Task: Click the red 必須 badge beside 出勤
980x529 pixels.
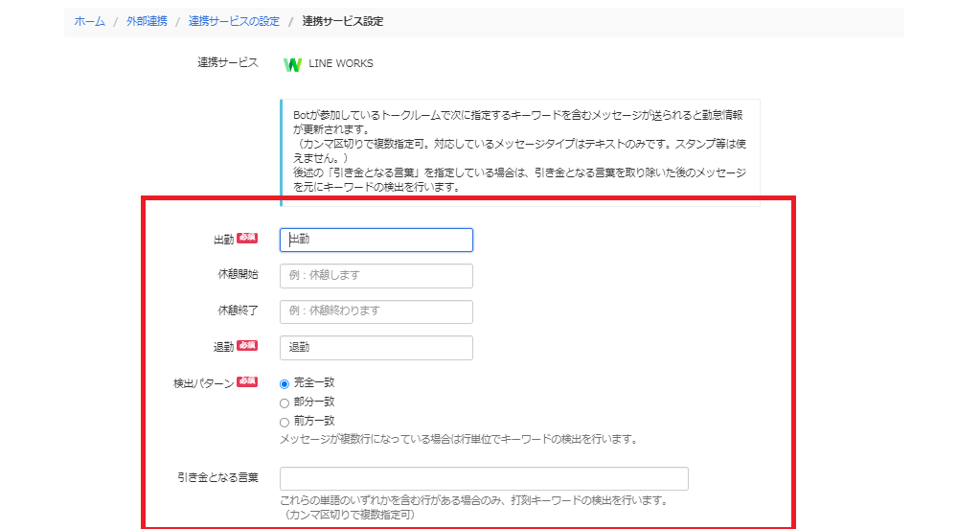Action: (247, 238)
